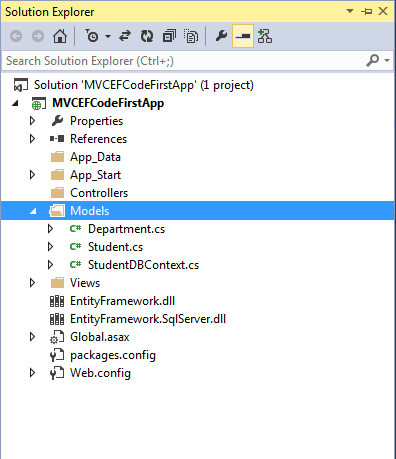
Task: Toggle the Preview Selected Items button
Action: (x=243, y=36)
